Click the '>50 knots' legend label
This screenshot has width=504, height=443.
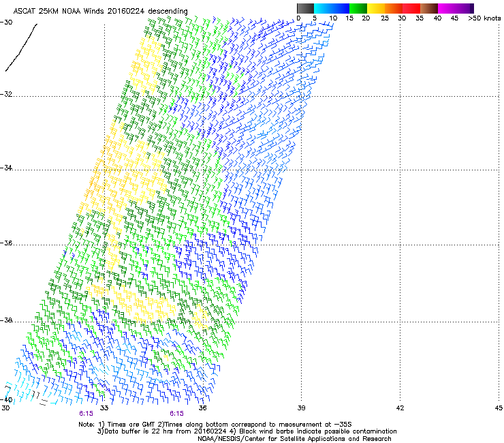484,18
